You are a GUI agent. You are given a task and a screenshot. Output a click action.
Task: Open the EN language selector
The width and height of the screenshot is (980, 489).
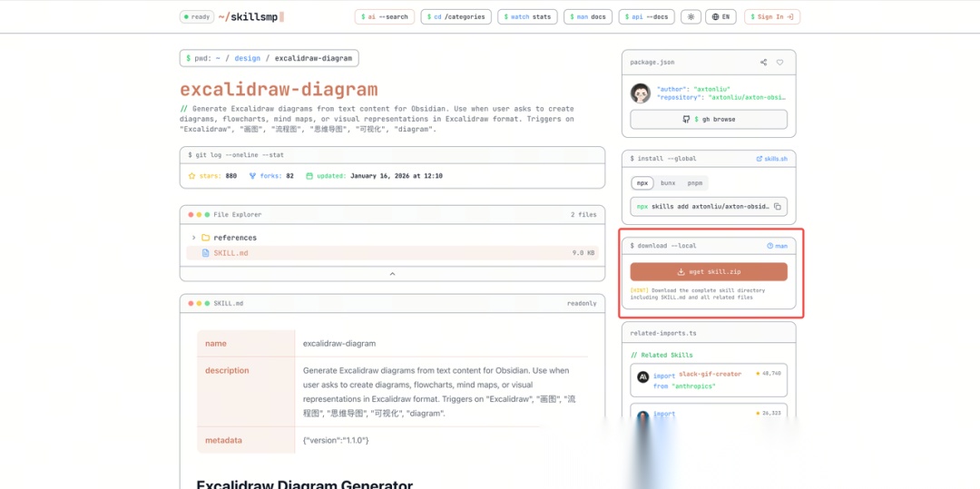[720, 17]
